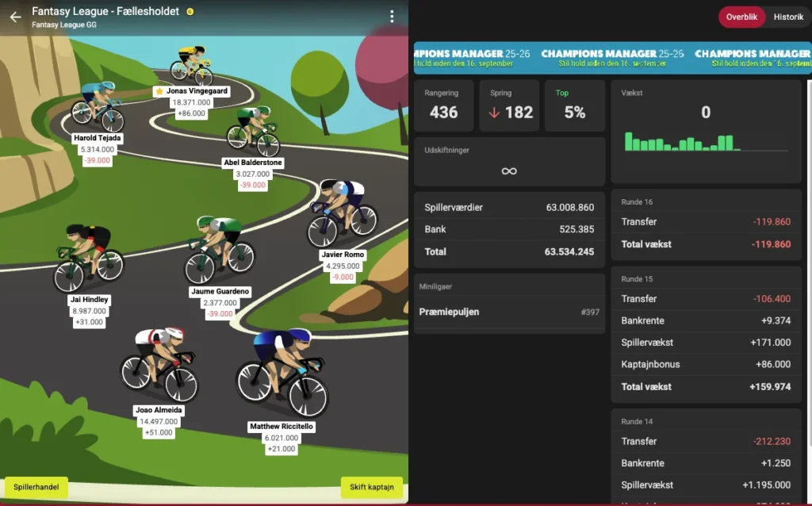The width and height of the screenshot is (812, 506).
Task: Select Jai Hindley cyclist figure
Action: [x=89, y=258]
